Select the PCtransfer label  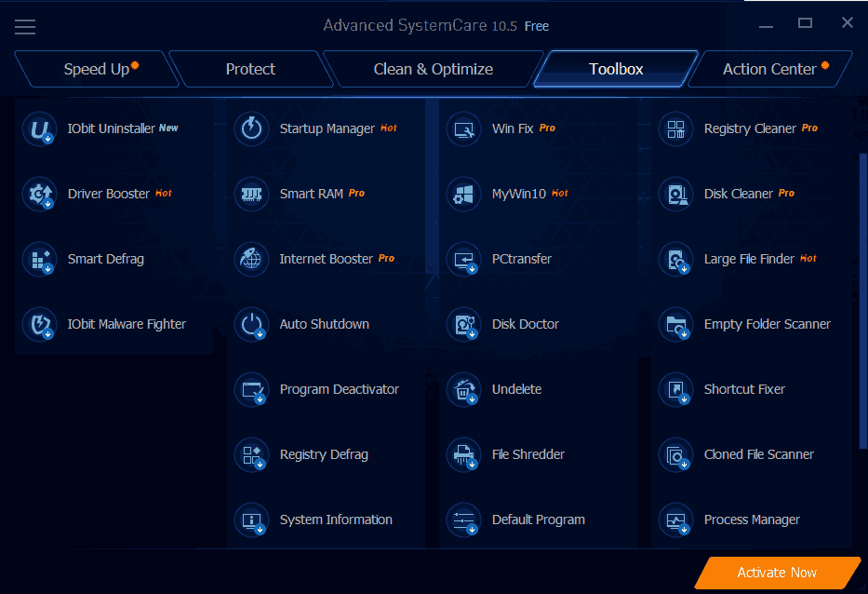tap(522, 259)
